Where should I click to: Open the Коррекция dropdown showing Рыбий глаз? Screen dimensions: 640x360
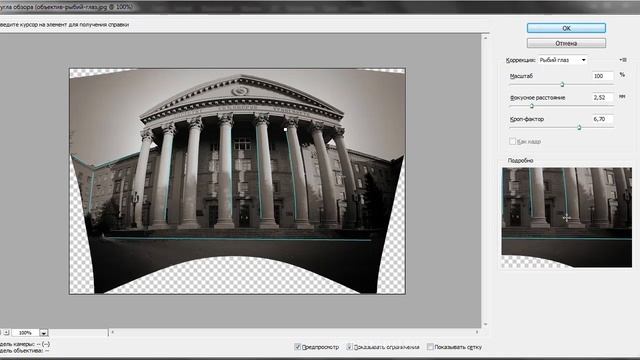click(563, 60)
